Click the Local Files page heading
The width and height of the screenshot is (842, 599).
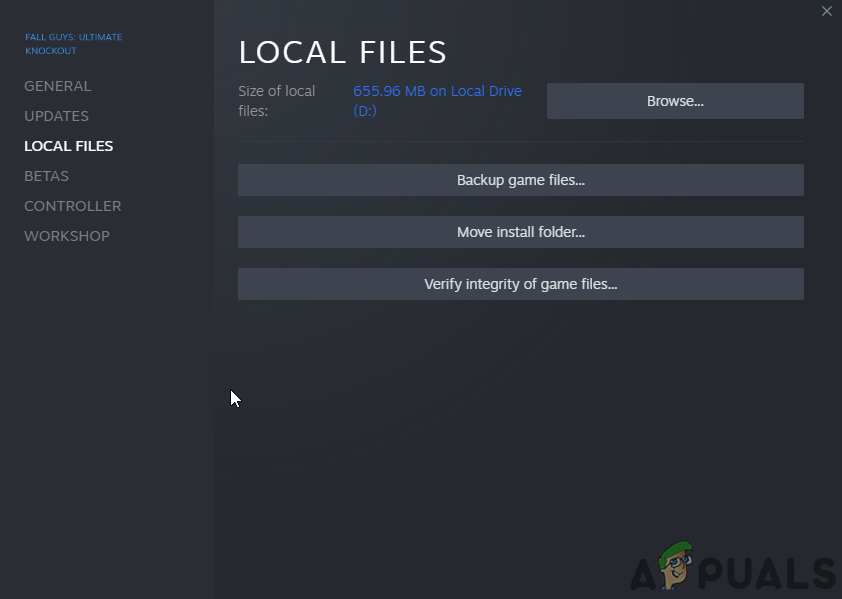pos(342,52)
